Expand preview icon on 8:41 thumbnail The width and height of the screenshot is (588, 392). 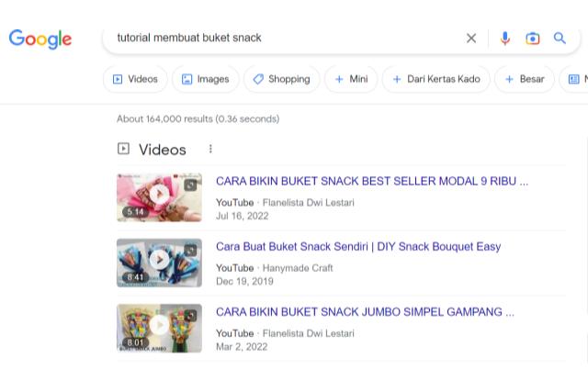190,250
